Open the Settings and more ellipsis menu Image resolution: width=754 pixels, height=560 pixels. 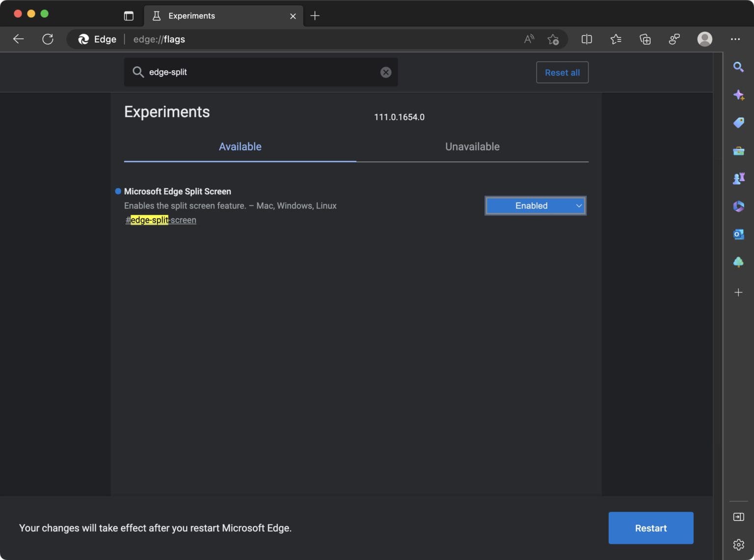tap(735, 39)
